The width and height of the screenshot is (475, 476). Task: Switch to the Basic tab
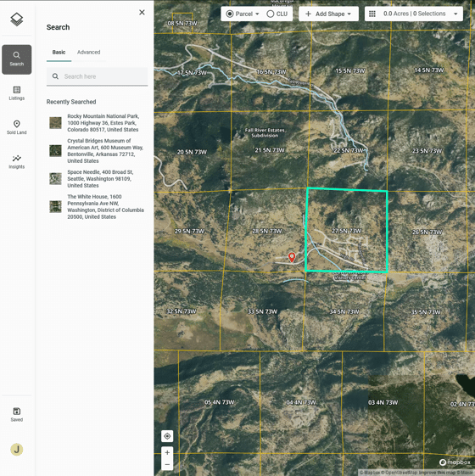(x=59, y=53)
